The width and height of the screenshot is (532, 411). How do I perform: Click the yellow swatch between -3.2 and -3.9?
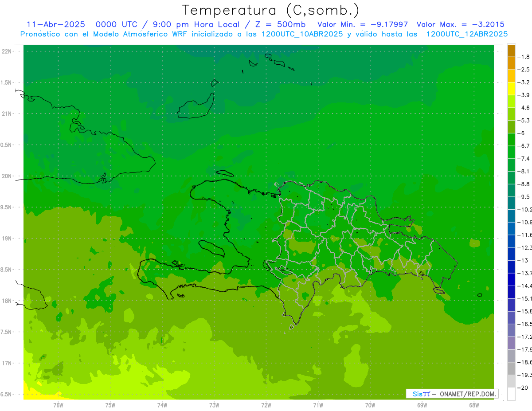(511, 89)
